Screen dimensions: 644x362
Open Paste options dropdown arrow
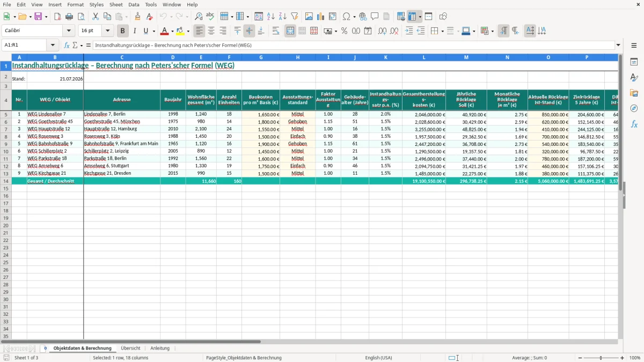coord(126,17)
